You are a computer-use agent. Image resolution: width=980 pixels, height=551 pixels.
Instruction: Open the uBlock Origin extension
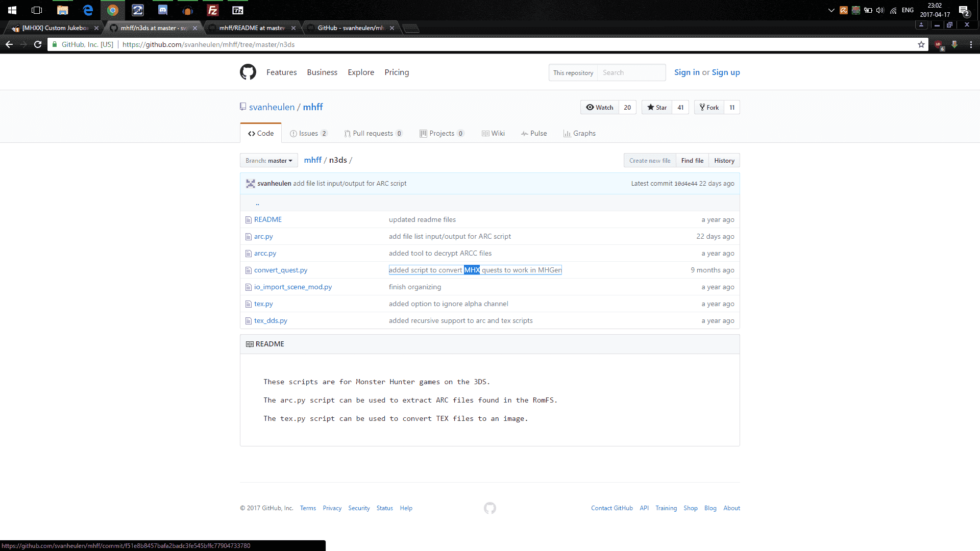[939, 45]
